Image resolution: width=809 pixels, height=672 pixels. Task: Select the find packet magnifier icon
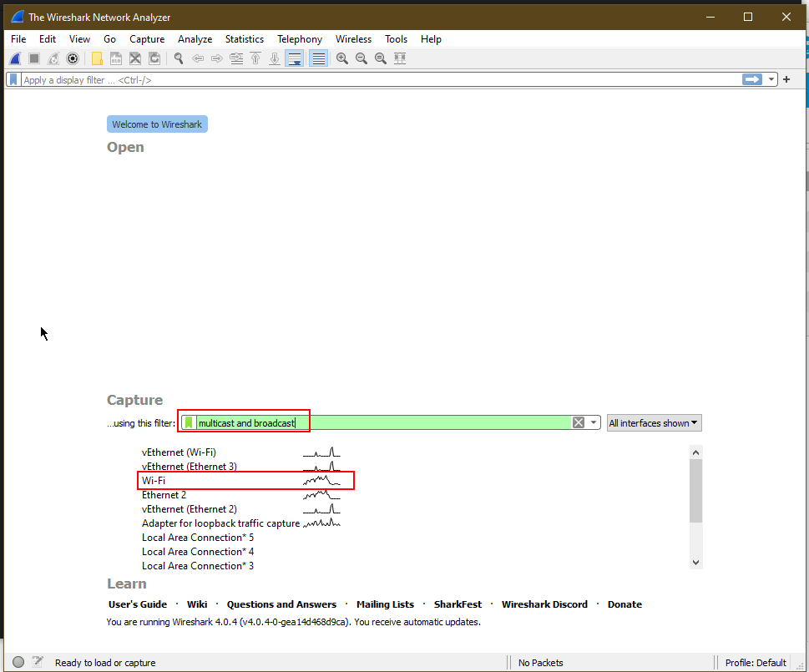[178, 58]
